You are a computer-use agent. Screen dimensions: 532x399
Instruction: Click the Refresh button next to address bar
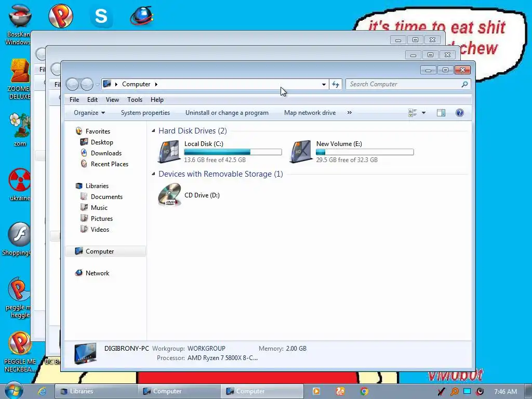(x=336, y=84)
